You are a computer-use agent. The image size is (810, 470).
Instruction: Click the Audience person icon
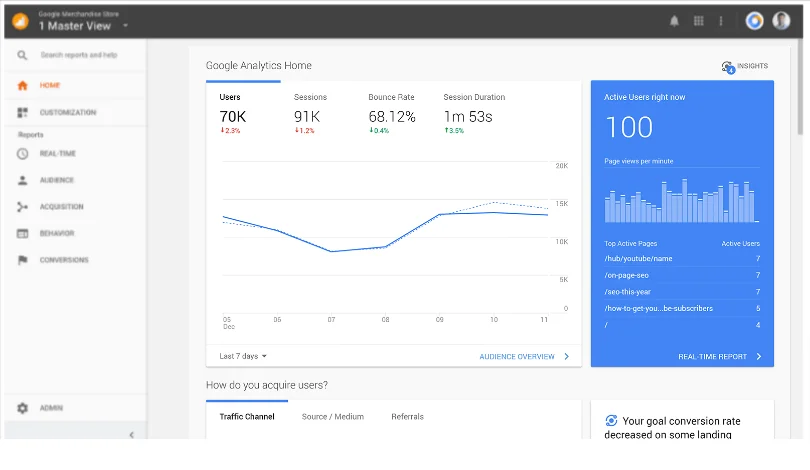(x=22, y=180)
